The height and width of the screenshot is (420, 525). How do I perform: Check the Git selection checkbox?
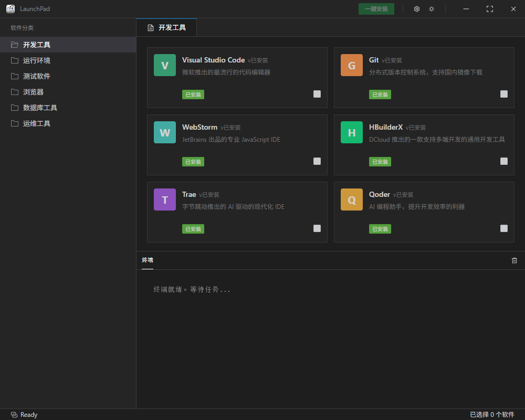pyautogui.click(x=504, y=94)
